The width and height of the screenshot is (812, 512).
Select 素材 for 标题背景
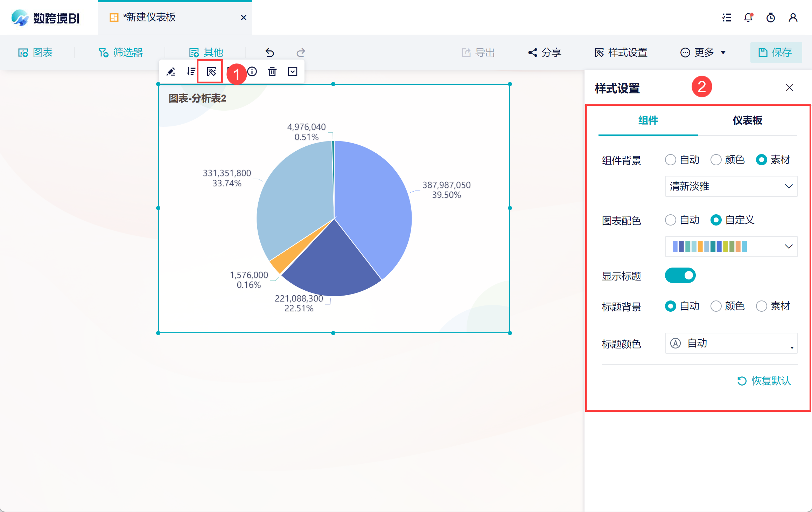pyautogui.click(x=773, y=306)
